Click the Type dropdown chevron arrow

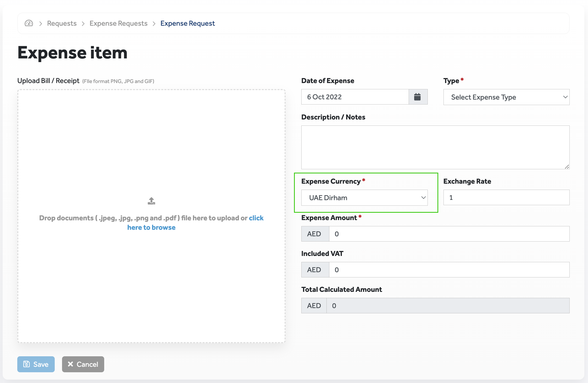click(x=565, y=97)
